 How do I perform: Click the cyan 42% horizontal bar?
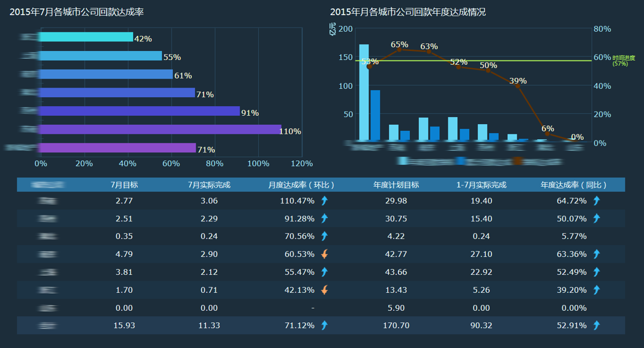tap(86, 37)
